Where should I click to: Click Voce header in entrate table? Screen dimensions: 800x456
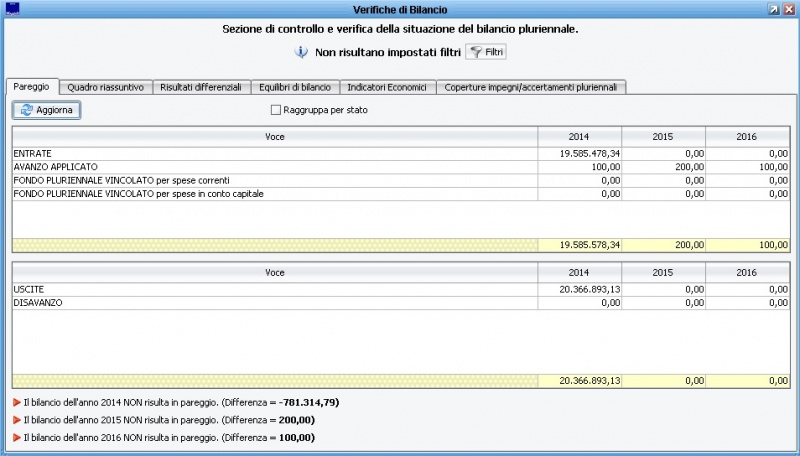coord(275,137)
